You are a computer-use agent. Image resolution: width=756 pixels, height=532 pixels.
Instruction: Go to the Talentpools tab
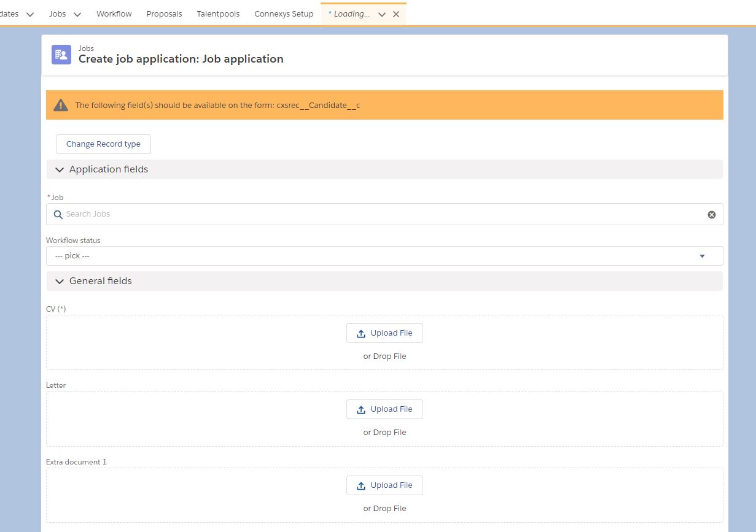(x=218, y=13)
